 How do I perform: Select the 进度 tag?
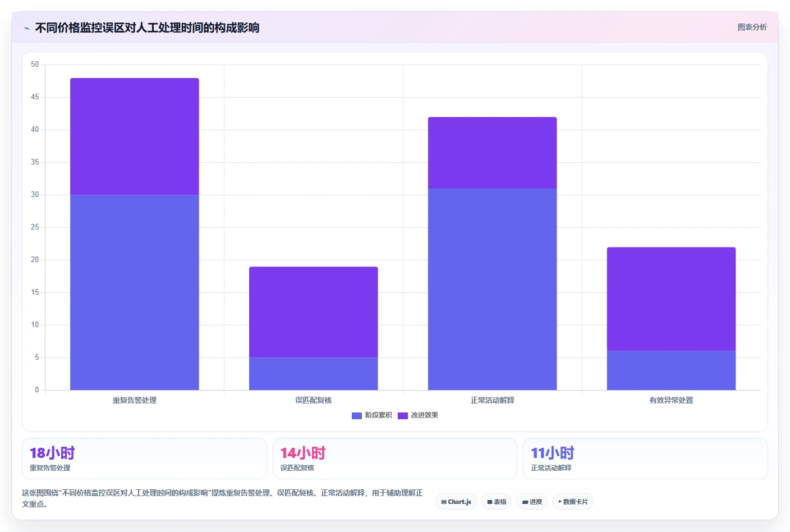532,502
